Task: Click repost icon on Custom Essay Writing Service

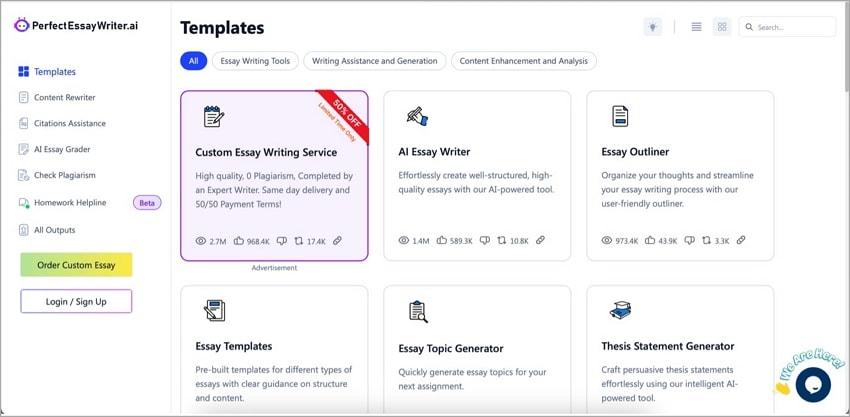Action: (x=298, y=241)
